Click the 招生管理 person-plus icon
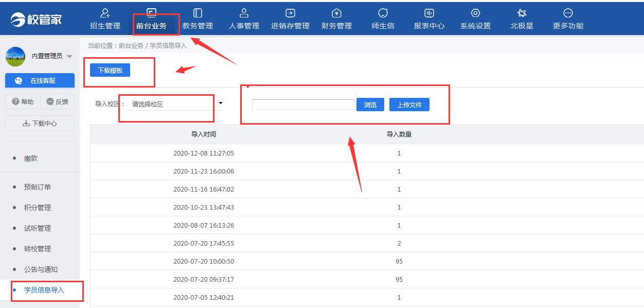 coord(105,13)
